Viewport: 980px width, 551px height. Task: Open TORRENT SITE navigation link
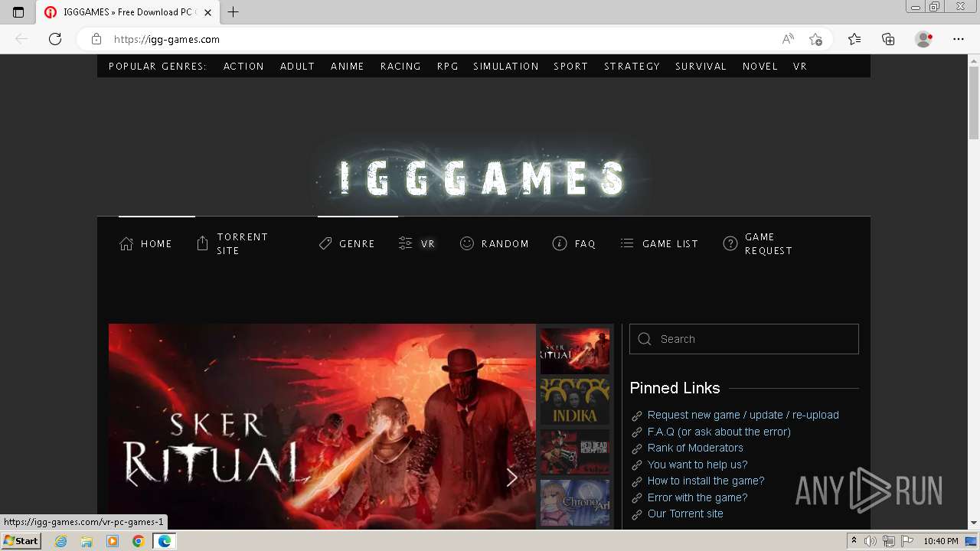(243, 243)
